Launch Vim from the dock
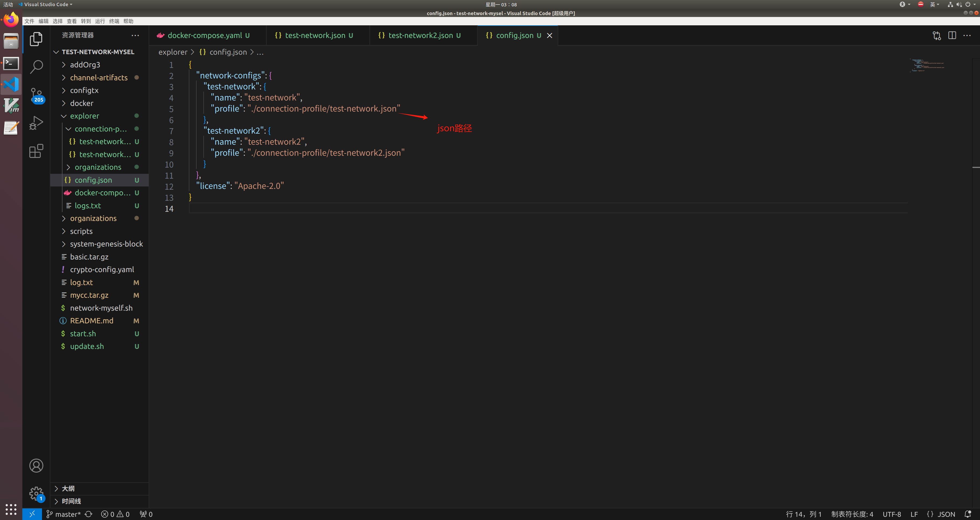The image size is (980, 520). click(x=11, y=106)
